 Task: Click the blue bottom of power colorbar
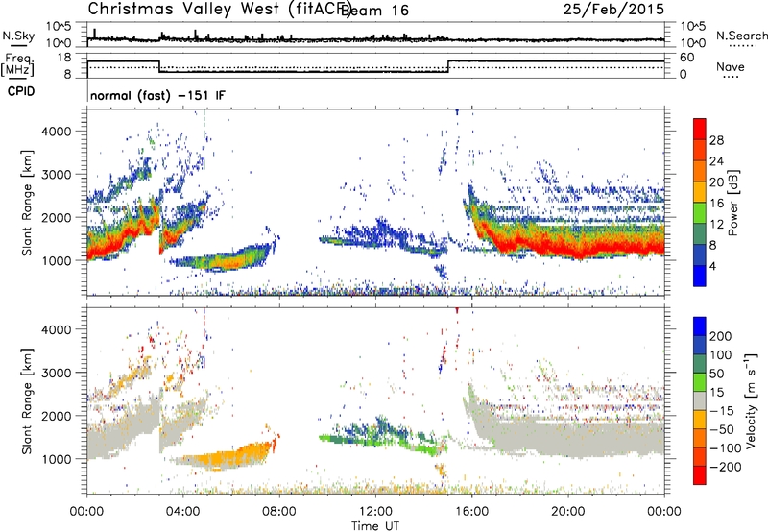[700, 276]
